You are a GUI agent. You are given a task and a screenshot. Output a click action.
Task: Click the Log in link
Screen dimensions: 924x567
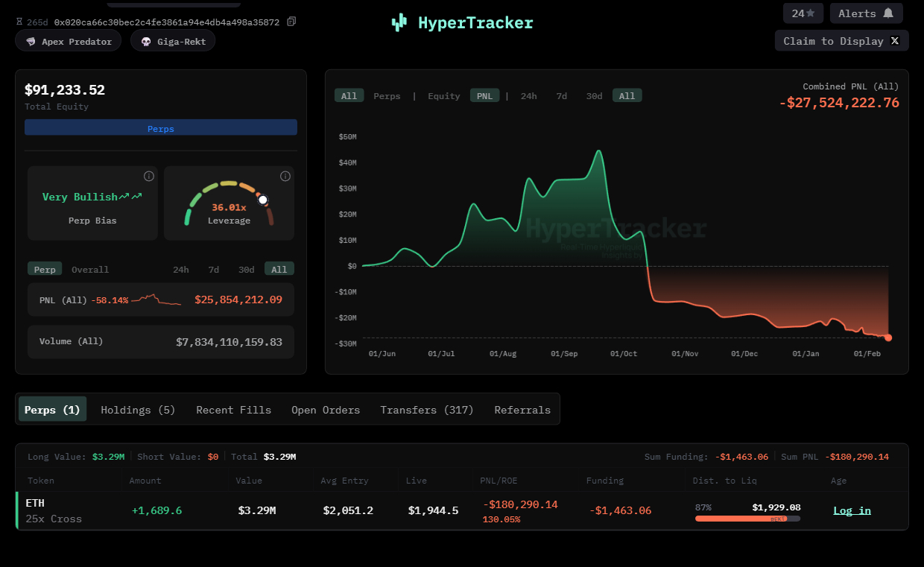[x=852, y=510]
